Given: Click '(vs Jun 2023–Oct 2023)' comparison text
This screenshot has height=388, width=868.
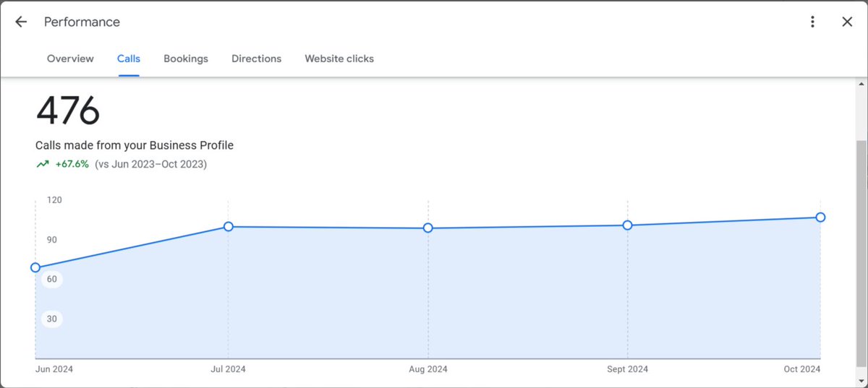Looking at the screenshot, I should click(150, 164).
